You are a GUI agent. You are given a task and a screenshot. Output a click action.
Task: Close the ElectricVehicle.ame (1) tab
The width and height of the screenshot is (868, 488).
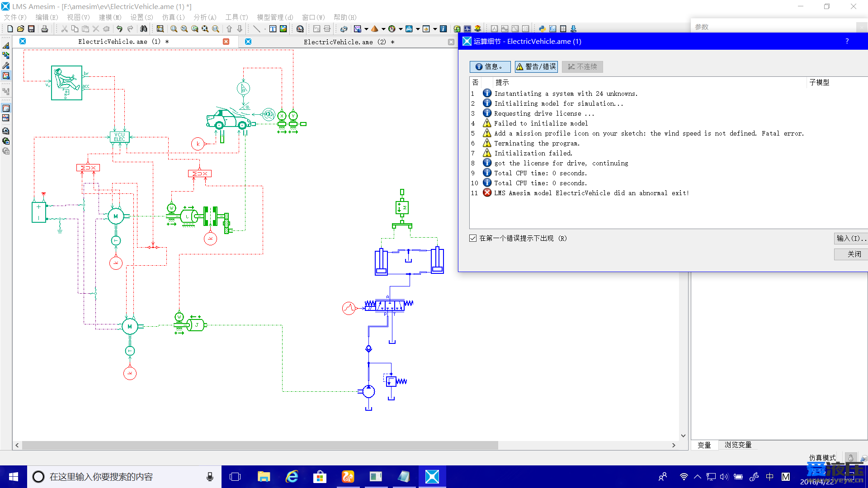(x=226, y=42)
